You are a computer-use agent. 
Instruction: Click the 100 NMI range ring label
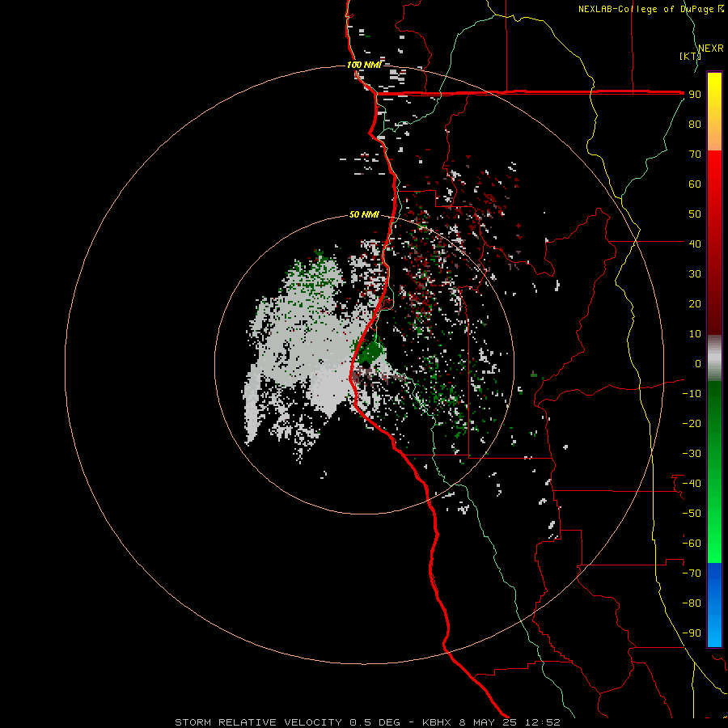click(364, 65)
